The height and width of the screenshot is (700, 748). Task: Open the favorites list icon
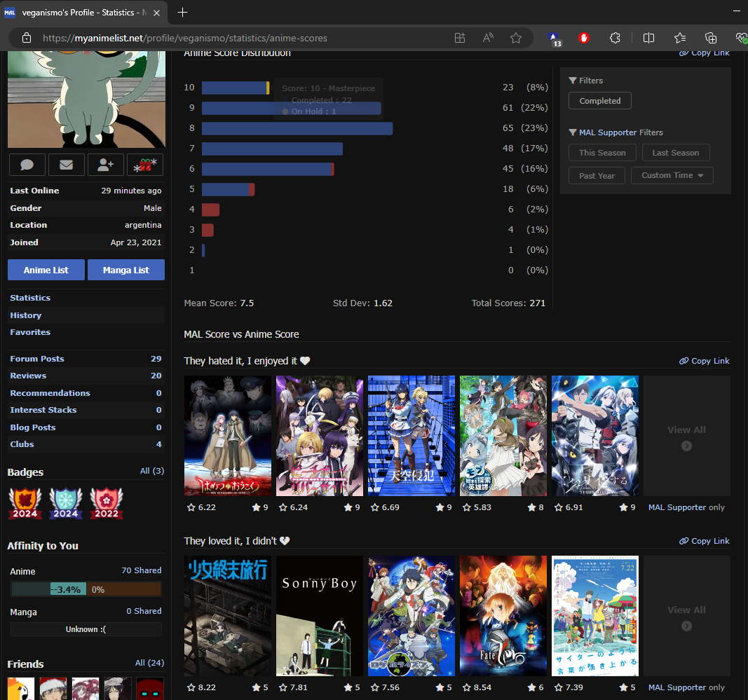[x=680, y=38]
